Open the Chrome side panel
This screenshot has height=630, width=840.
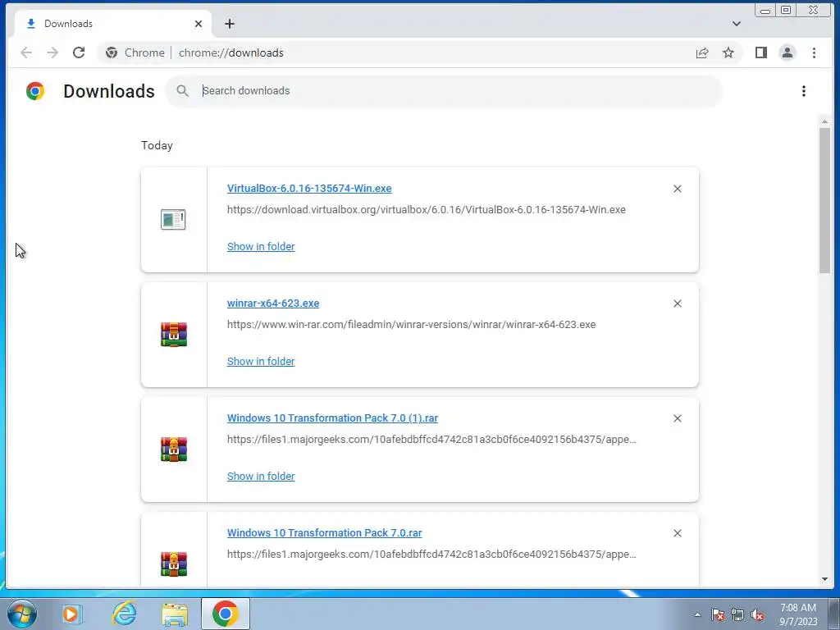[760, 52]
